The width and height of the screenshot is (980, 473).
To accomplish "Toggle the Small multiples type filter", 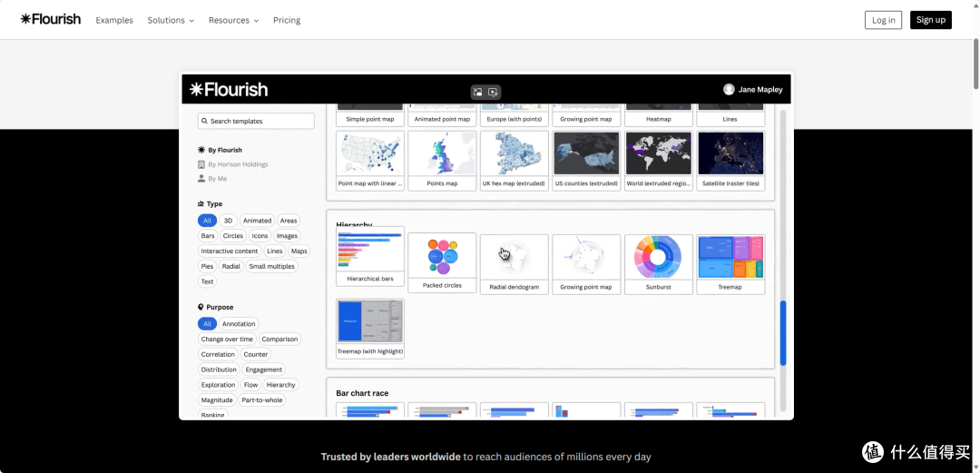I will pos(271,266).
